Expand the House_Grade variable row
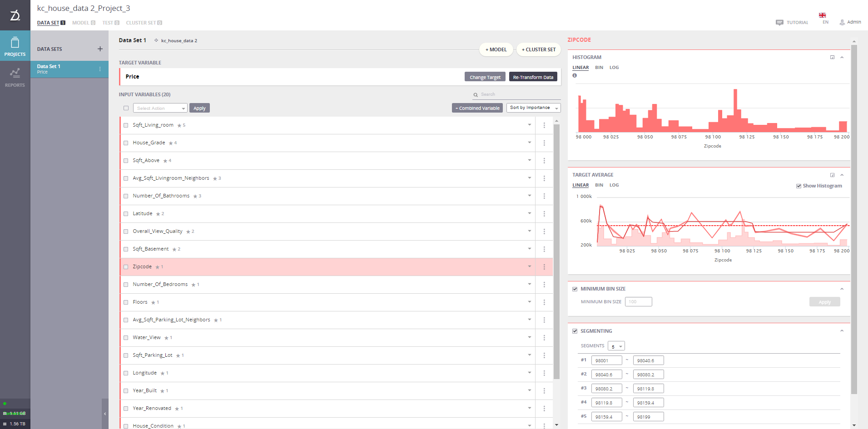Viewport: 868px width, 429px height. [529, 143]
